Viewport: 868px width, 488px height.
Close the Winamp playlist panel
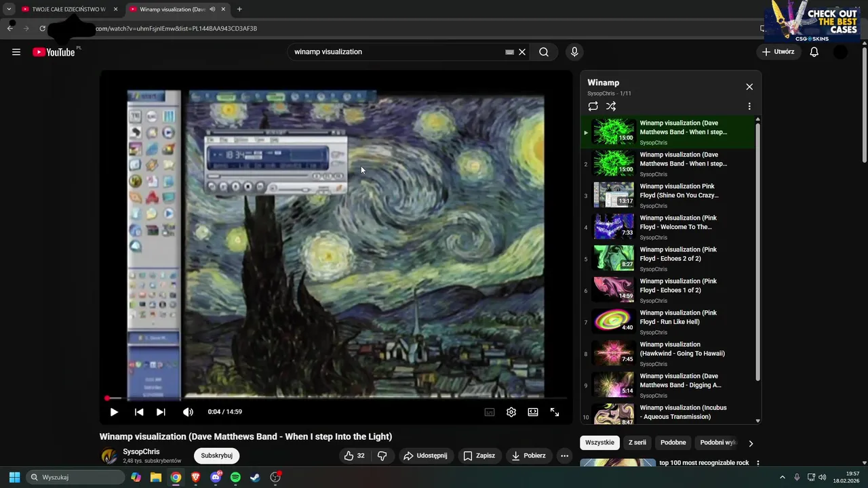749,87
